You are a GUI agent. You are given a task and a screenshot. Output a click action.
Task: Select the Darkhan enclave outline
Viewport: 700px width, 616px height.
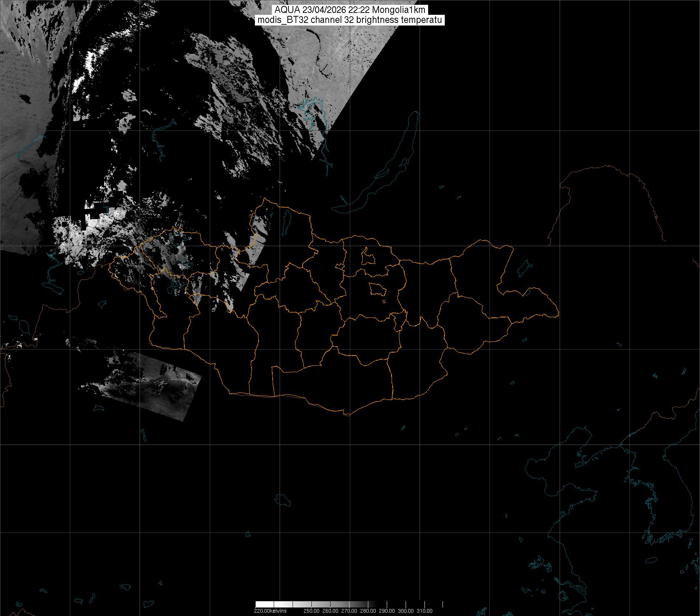[x=368, y=256]
